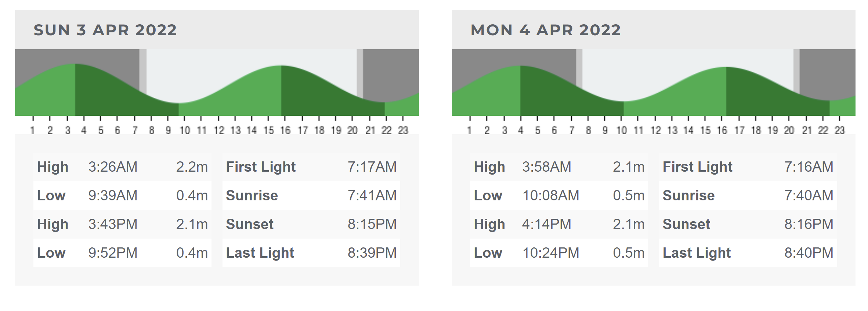Click Monday's 7:40AM sunrise time
The height and width of the screenshot is (311, 868).
click(x=809, y=196)
